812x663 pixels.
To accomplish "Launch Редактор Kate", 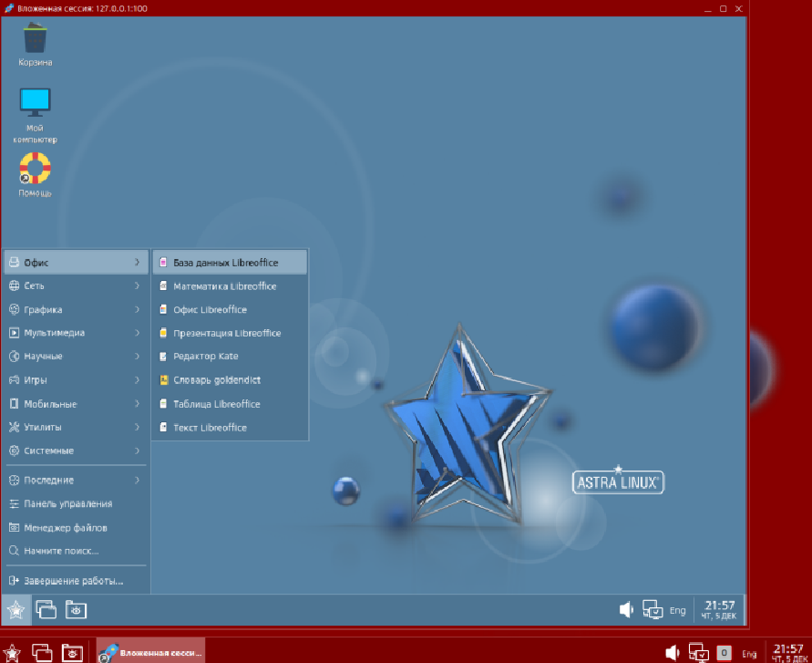I will 230,356.
